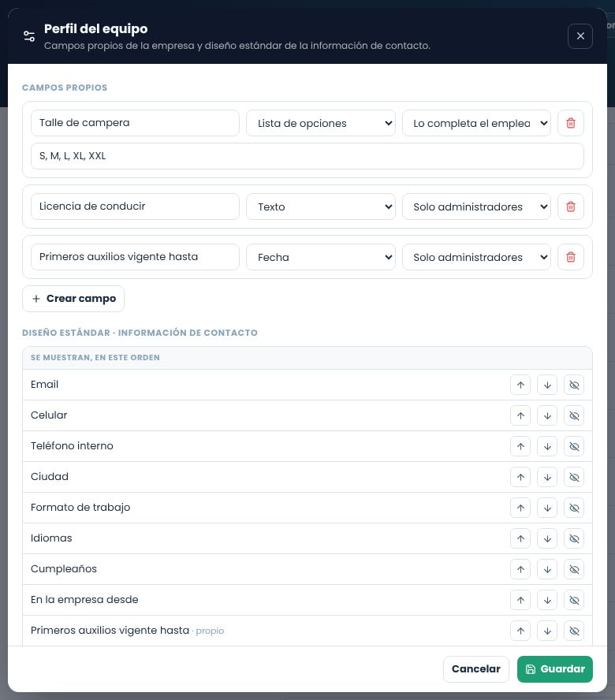The height and width of the screenshot is (700, 615).
Task: Click the CAMPOS PROPIOS section heading
Action: (x=65, y=87)
